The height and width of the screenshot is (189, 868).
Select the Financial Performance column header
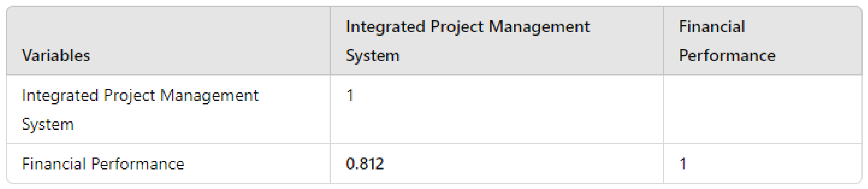(x=727, y=41)
